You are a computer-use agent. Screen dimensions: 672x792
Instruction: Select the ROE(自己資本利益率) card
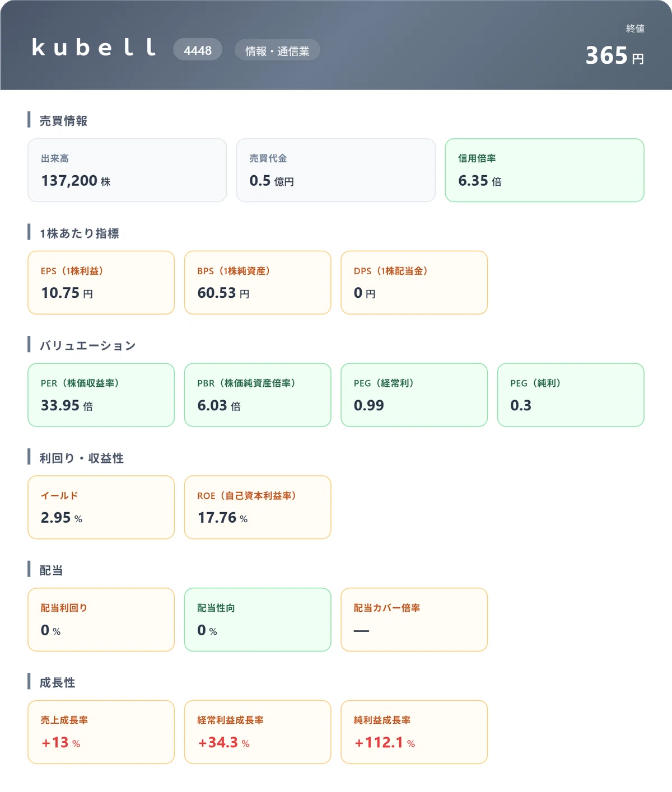pyautogui.click(x=258, y=508)
